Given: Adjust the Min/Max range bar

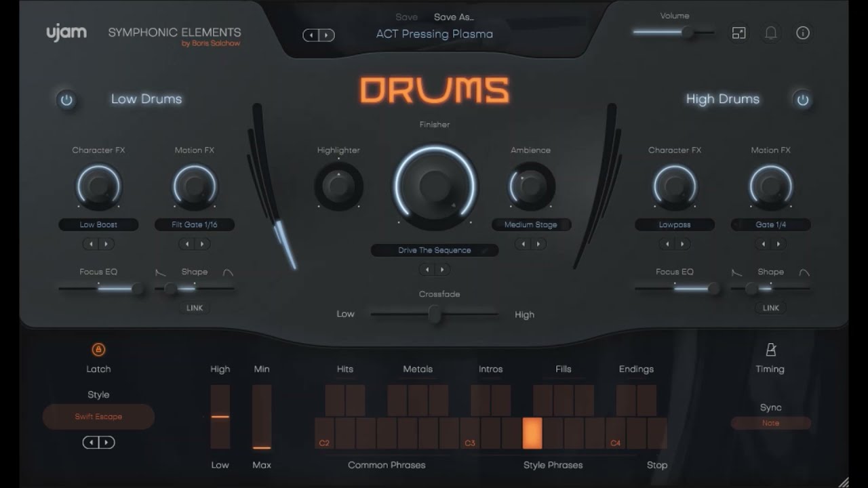Looking at the screenshot, I should [x=262, y=417].
